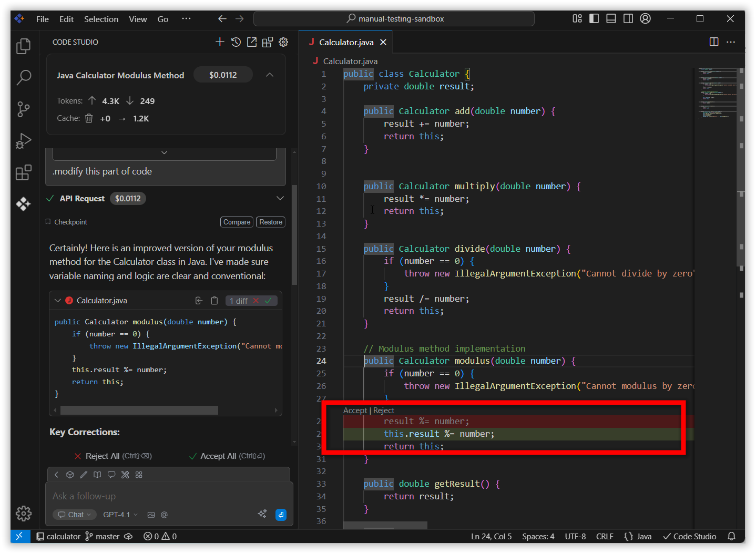Click the pencil icon in chat toolbar

(84, 475)
